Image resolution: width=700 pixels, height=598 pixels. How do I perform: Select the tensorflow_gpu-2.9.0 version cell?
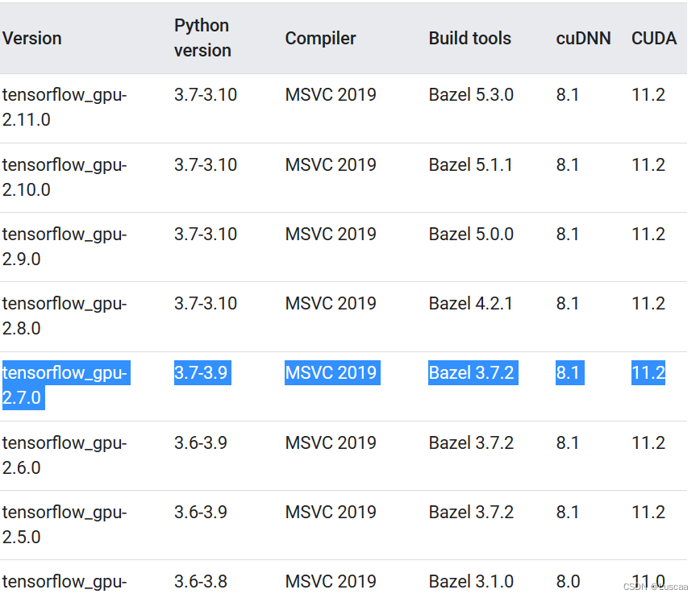(x=65, y=247)
